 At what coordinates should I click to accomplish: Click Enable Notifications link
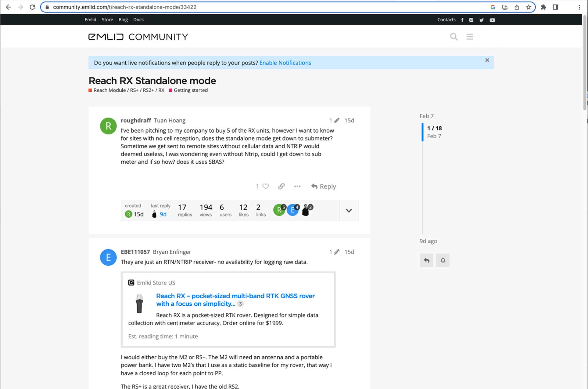(285, 63)
